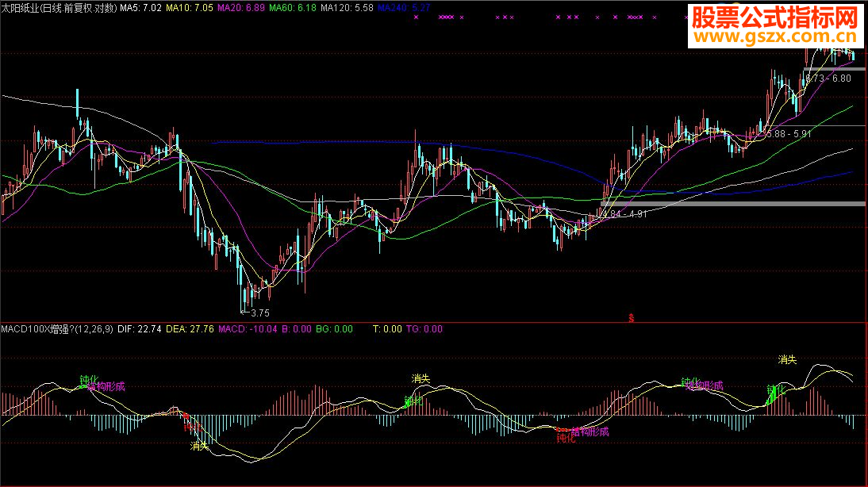
Task: Click the blue MA240: 5.27 legend
Action: (404, 8)
